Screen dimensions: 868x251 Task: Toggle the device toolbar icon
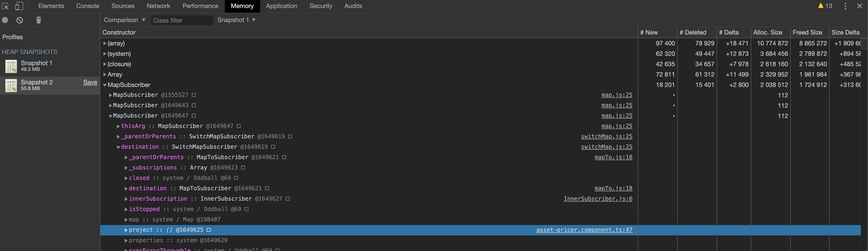19,6
